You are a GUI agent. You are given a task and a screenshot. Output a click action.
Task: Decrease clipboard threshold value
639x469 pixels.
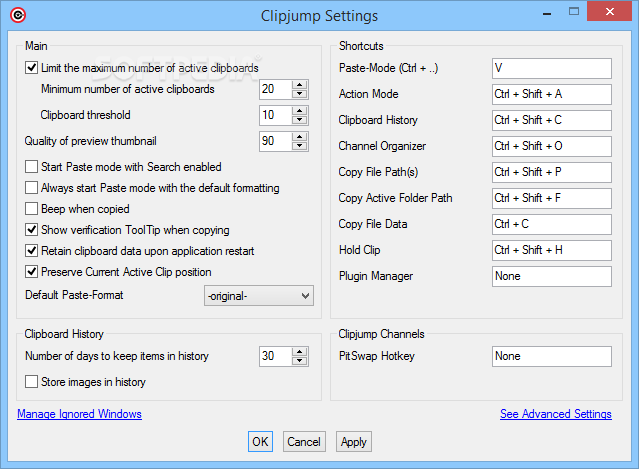click(299, 120)
